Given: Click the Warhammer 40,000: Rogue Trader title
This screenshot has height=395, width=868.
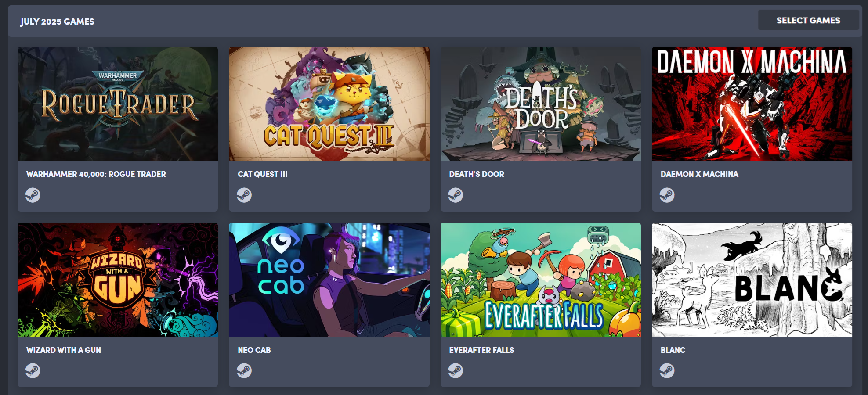Looking at the screenshot, I should pos(96,174).
